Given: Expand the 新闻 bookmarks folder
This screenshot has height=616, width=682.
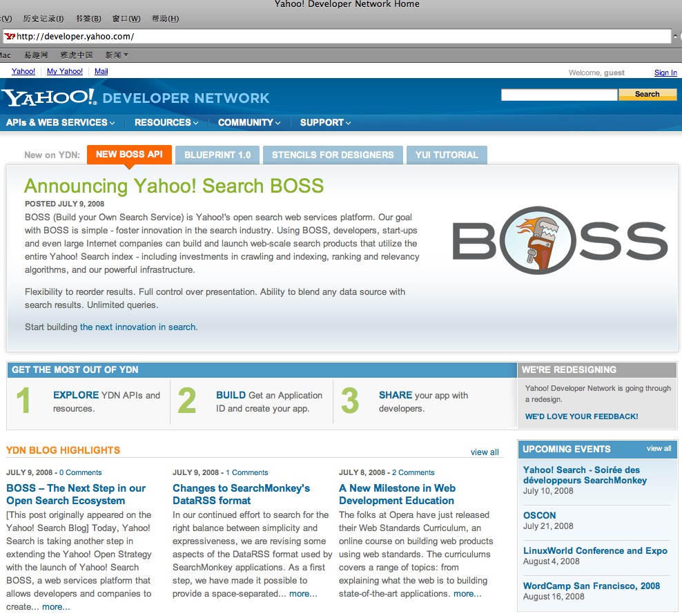Looking at the screenshot, I should coord(117,55).
